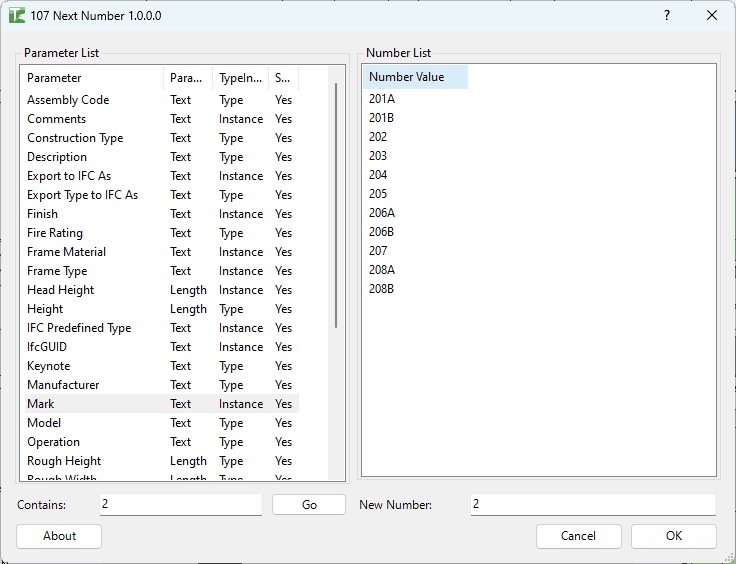736x564 pixels.
Task: Select number value 203
Action: pos(378,156)
